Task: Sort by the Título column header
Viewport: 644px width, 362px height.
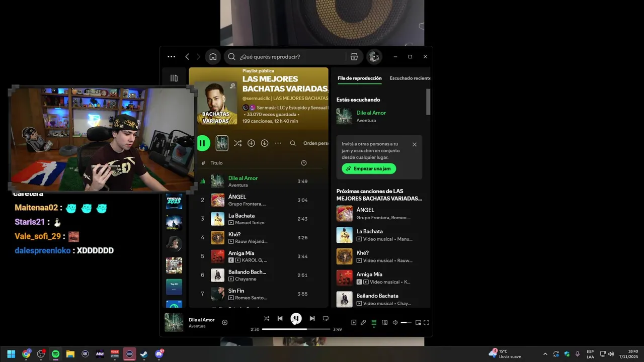Action: (216, 163)
